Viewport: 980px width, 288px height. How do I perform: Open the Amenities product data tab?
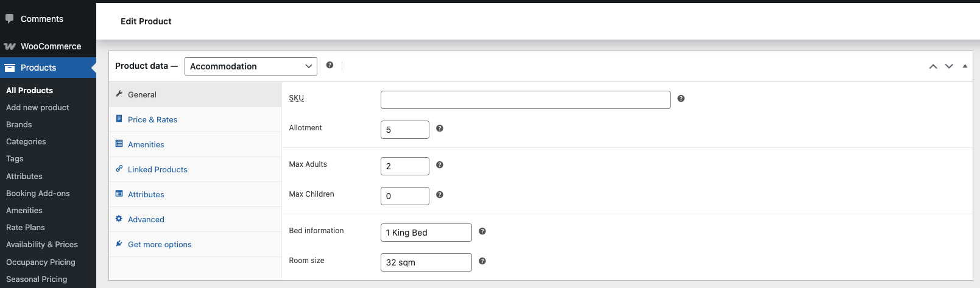(x=146, y=145)
